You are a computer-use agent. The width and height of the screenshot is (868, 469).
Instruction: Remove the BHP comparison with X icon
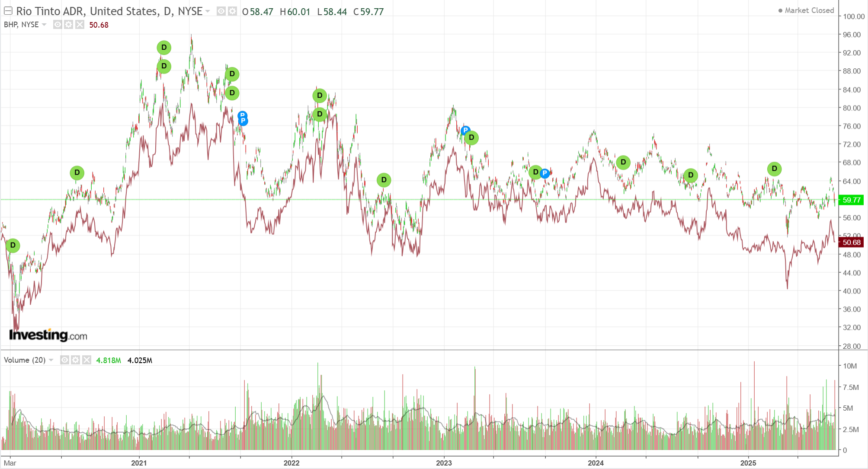[80, 25]
